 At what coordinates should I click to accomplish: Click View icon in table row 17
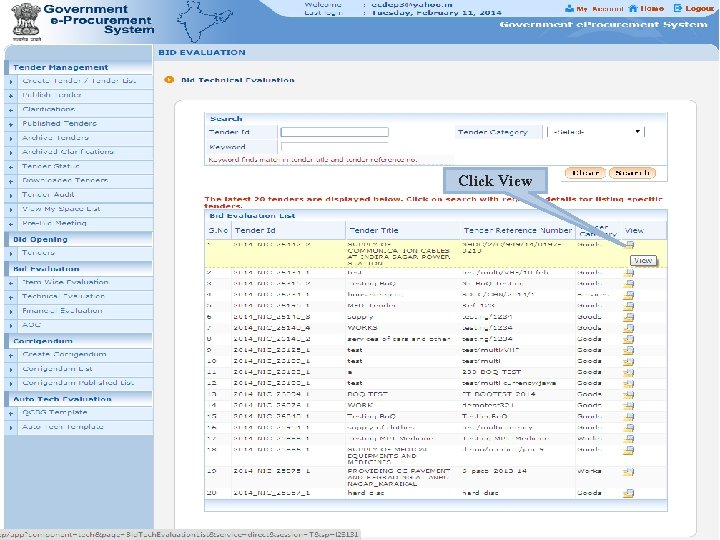point(629,439)
